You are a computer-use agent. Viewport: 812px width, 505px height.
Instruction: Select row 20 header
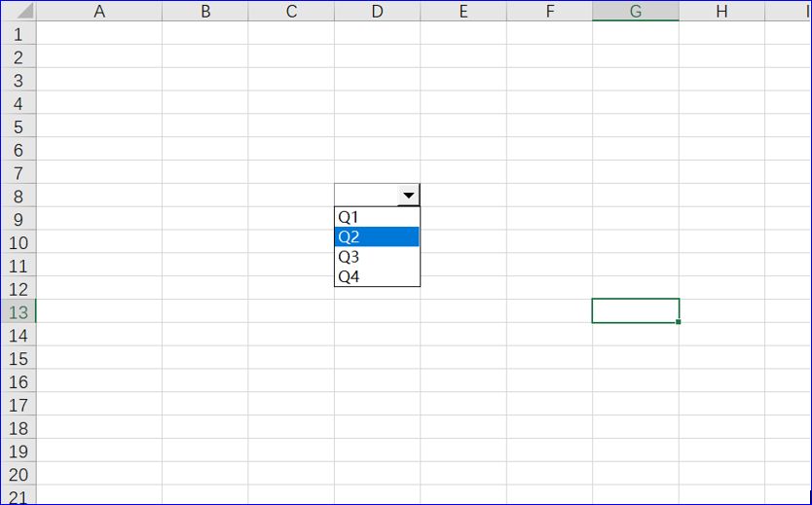pos(18,475)
